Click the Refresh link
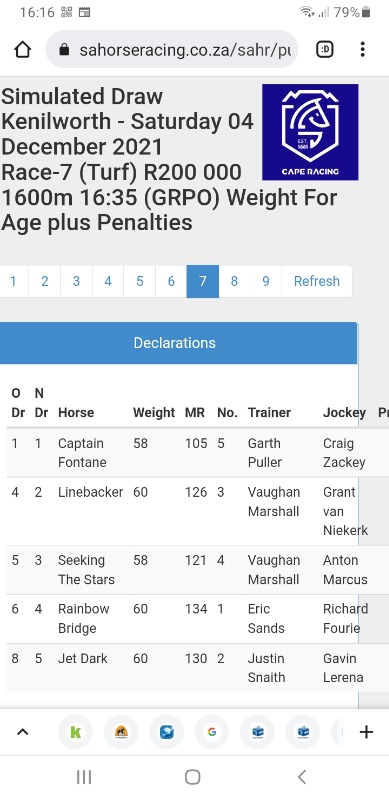Image resolution: width=389 pixels, height=800 pixels. [317, 281]
